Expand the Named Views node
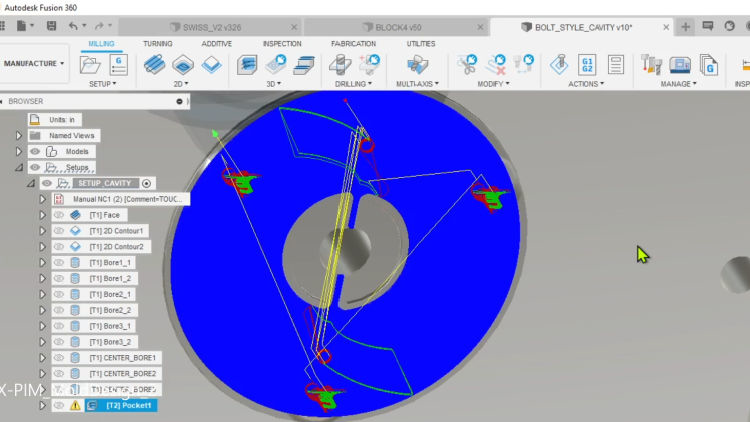 (19, 136)
